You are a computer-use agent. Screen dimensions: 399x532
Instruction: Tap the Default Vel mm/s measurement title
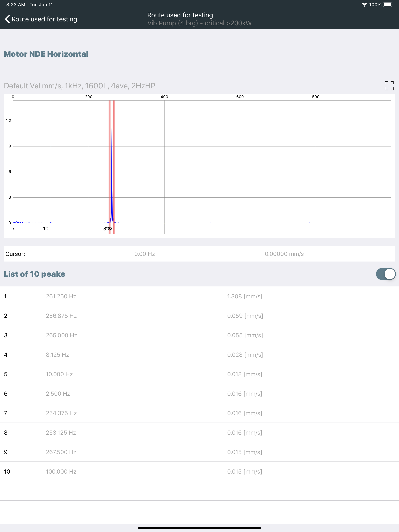point(79,86)
